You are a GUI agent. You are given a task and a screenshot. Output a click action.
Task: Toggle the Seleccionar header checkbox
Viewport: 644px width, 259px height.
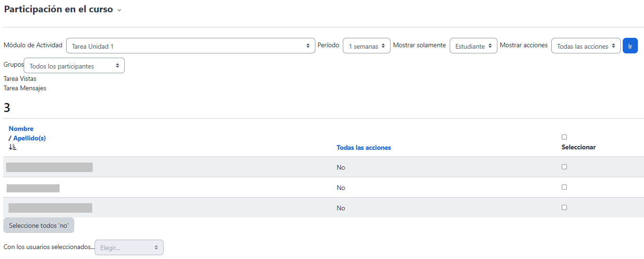pyautogui.click(x=564, y=137)
